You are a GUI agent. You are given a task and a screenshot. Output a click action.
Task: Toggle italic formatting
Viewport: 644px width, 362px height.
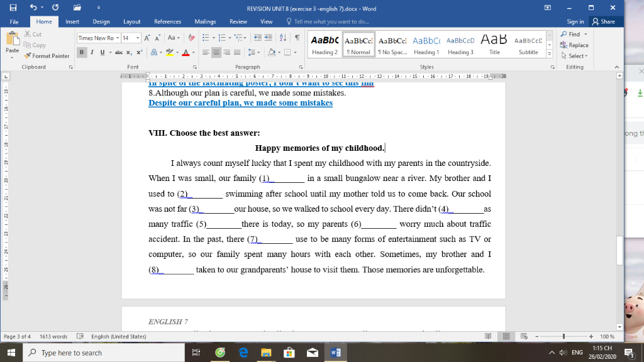[92, 52]
